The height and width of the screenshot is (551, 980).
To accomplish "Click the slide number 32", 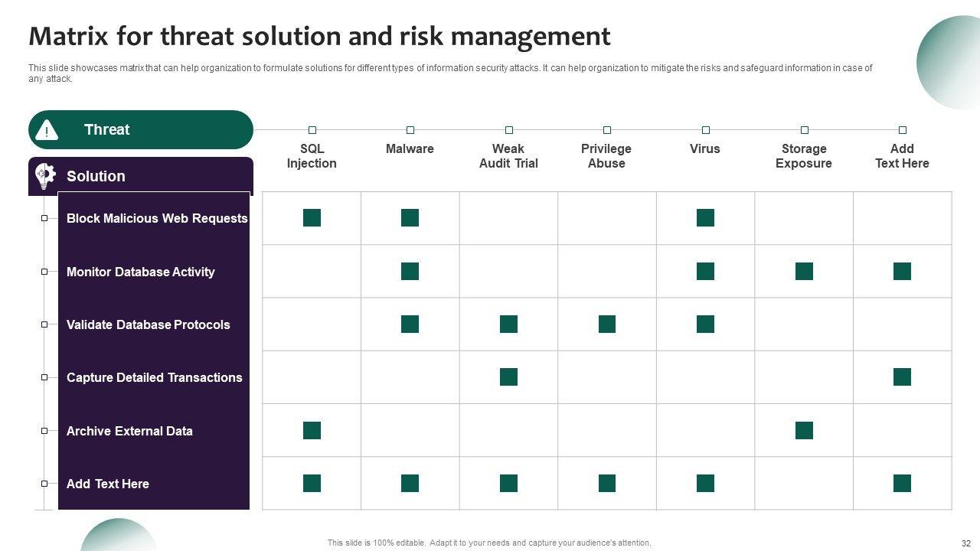I will click(x=965, y=543).
